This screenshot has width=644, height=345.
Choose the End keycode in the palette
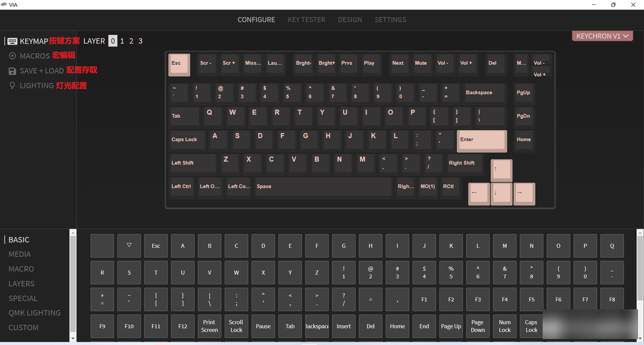coord(425,326)
